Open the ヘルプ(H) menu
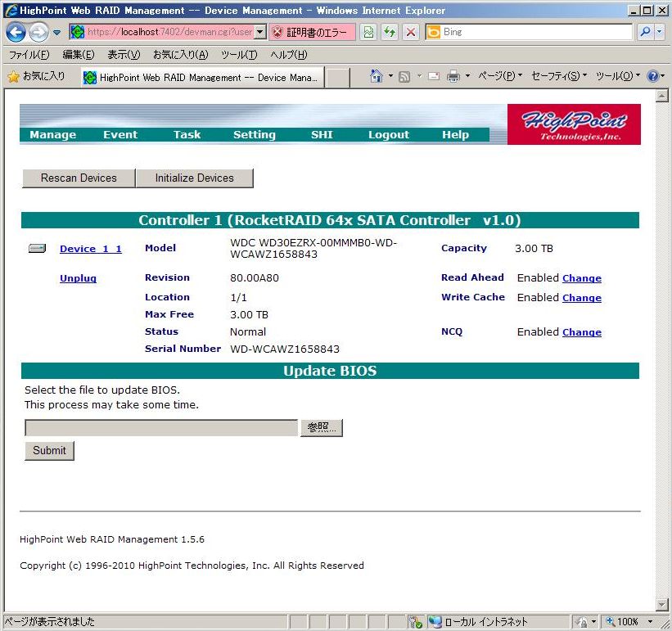The height and width of the screenshot is (631, 672). (288, 55)
